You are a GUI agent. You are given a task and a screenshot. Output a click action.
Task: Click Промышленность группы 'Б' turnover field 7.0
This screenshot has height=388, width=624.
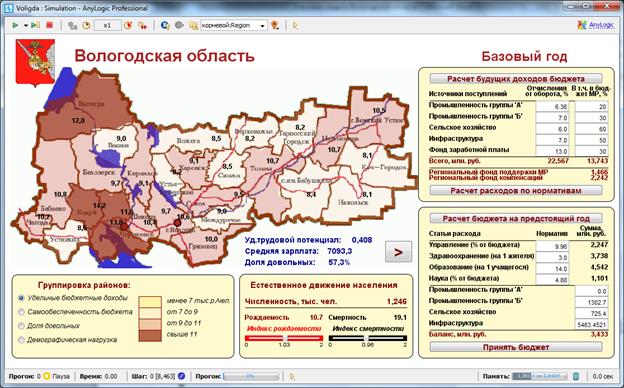[552, 117]
